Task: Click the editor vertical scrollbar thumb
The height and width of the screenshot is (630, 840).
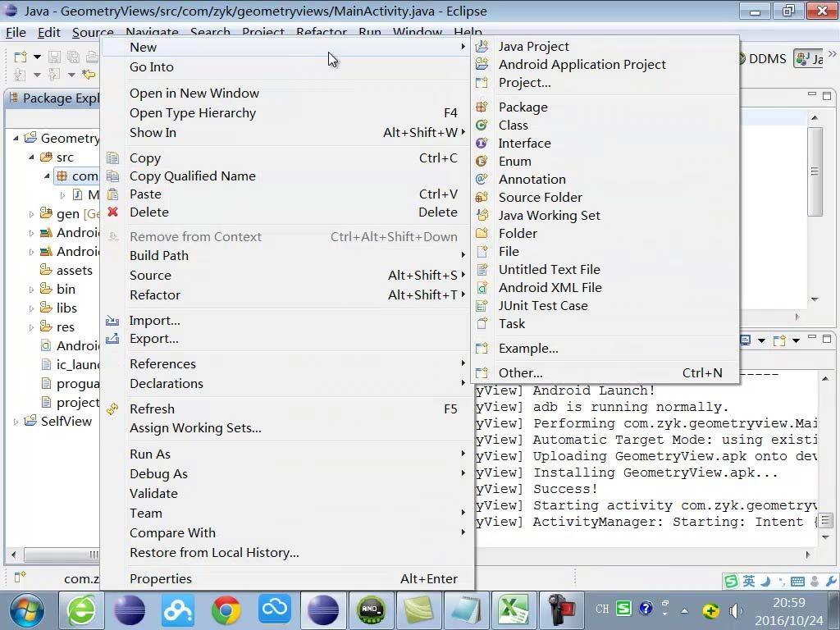Action: (x=815, y=171)
